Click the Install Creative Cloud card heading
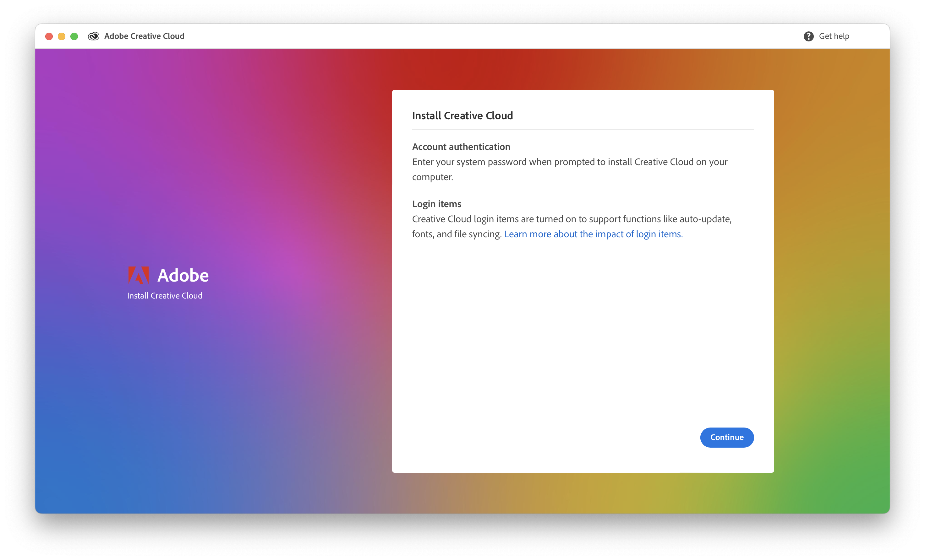 pos(462,116)
